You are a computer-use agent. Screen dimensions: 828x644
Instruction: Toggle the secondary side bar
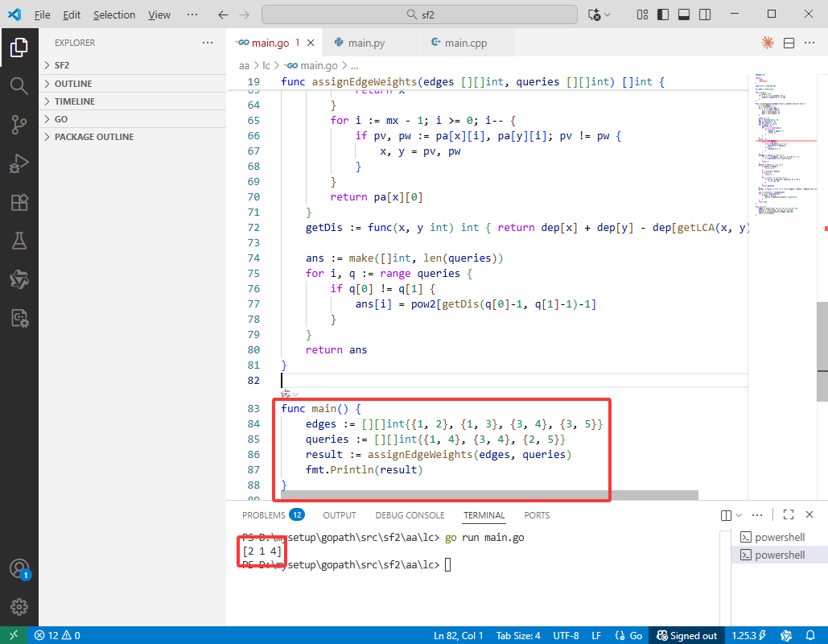point(704,14)
